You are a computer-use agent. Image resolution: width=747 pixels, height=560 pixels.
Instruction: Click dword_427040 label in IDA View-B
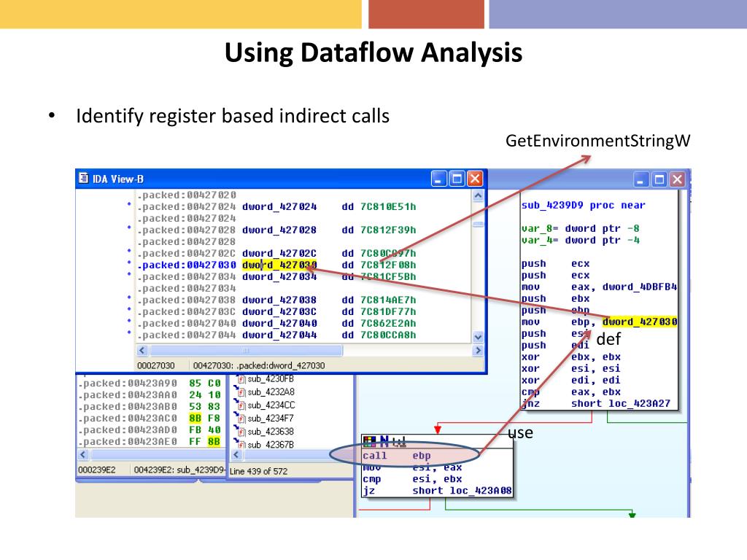tap(279, 323)
